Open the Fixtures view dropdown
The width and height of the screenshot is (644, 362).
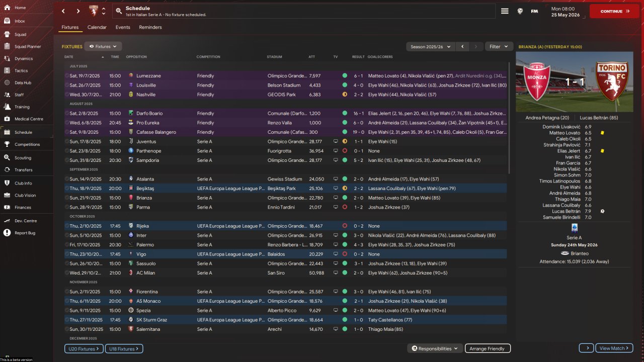[103, 47]
